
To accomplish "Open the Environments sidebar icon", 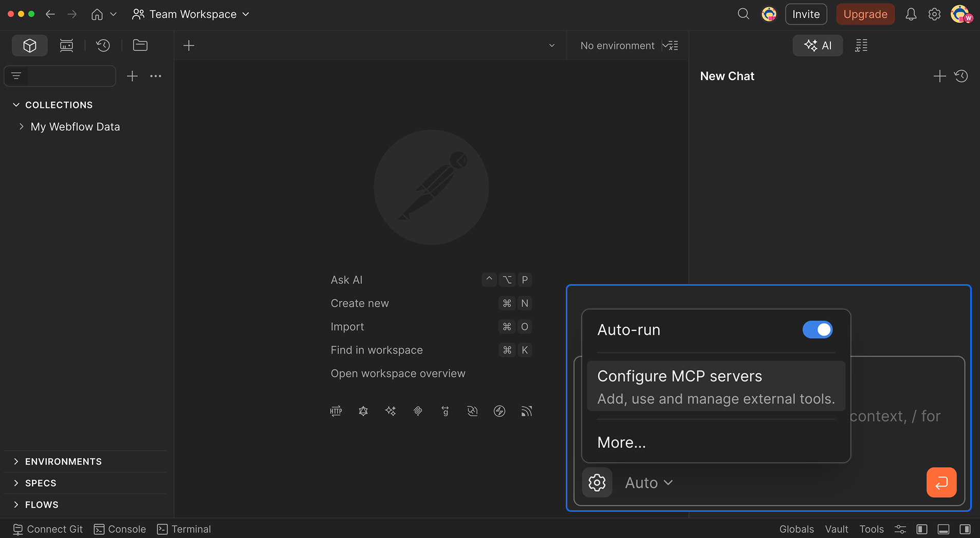I will (x=66, y=45).
